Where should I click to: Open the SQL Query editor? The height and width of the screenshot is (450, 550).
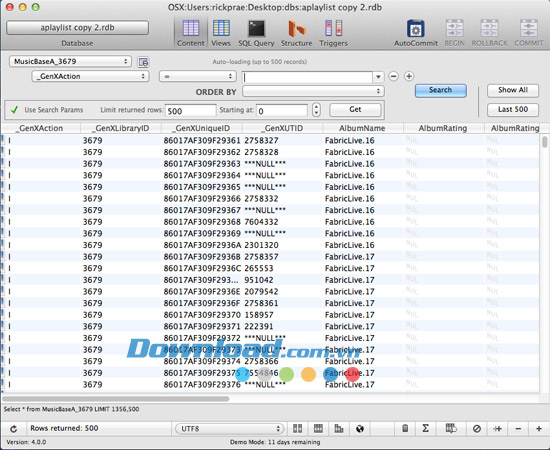click(256, 33)
